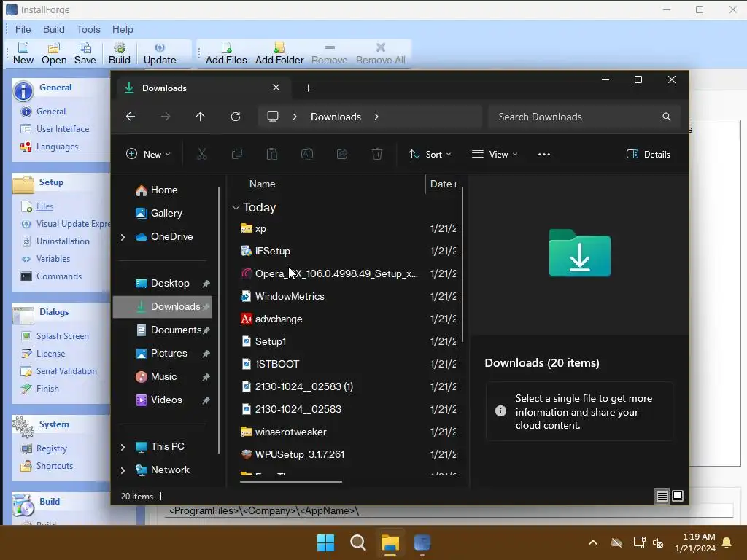The height and width of the screenshot is (560, 747).
Task: Open Splash Screen dialog settings
Action: pyautogui.click(x=62, y=336)
